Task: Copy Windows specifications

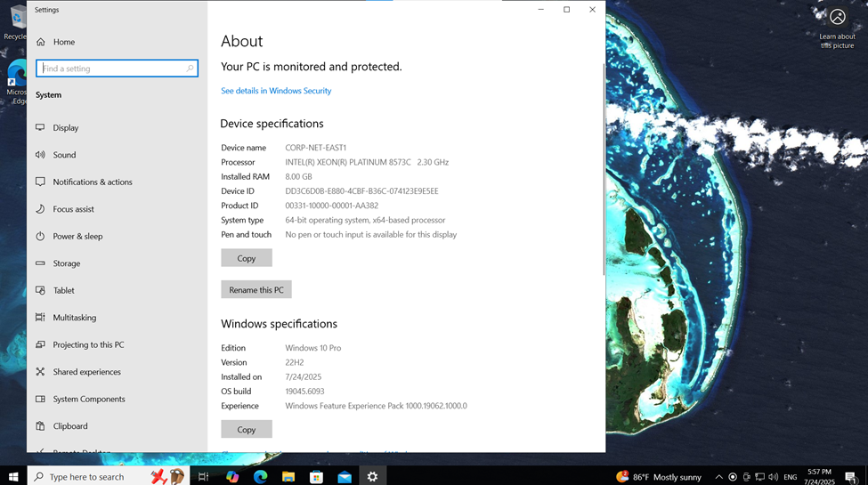Action: click(x=247, y=429)
